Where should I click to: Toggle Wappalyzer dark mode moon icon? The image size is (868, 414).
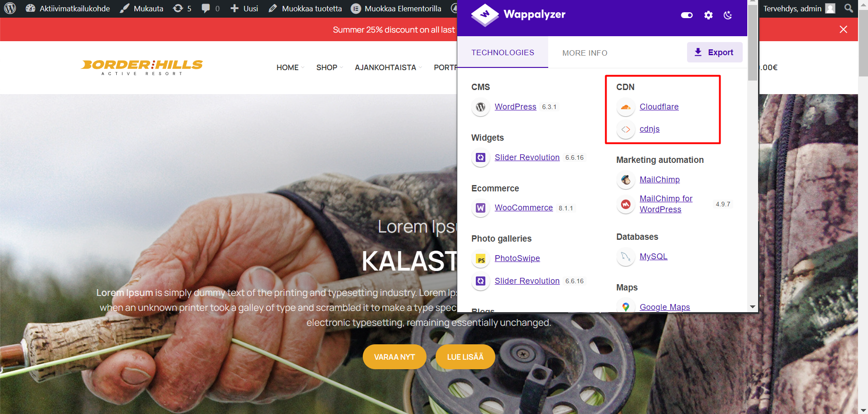728,15
